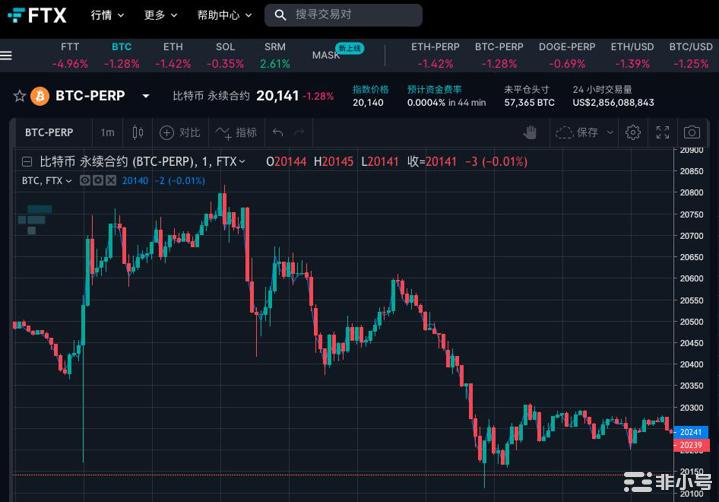
Task: Click the BTC-PERP symbol in chart toolbar
Action: point(49,132)
